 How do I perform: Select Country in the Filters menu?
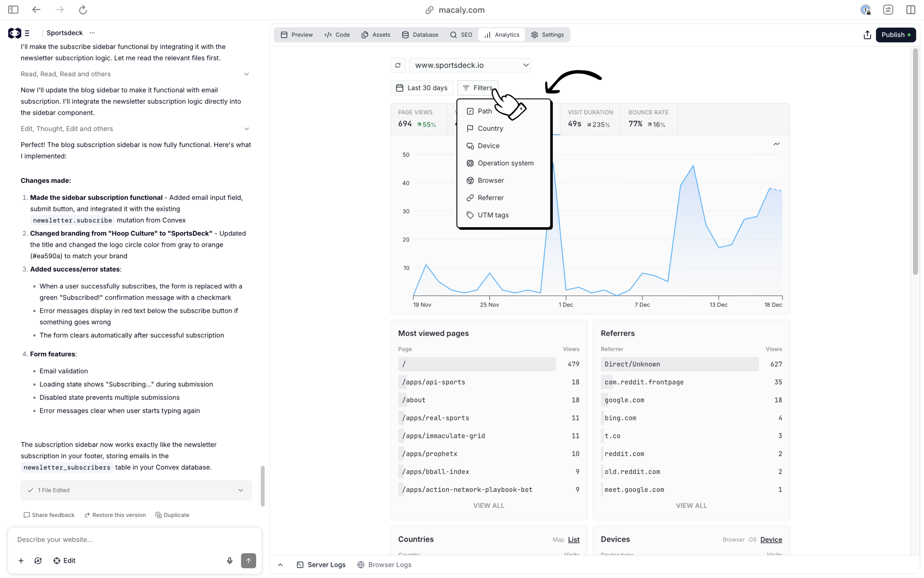tap(491, 128)
